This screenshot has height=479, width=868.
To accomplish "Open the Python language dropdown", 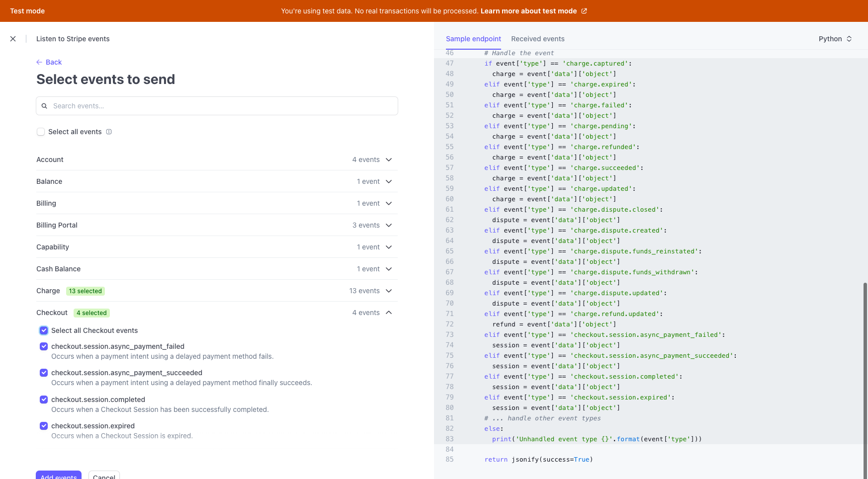I will pos(835,39).
